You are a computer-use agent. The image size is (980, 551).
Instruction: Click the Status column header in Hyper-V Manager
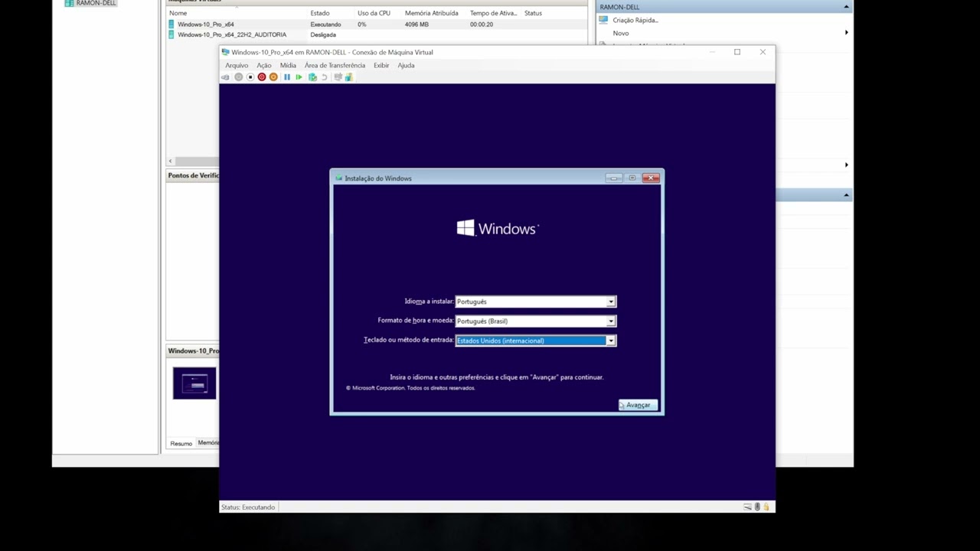[x=533, y=13]
